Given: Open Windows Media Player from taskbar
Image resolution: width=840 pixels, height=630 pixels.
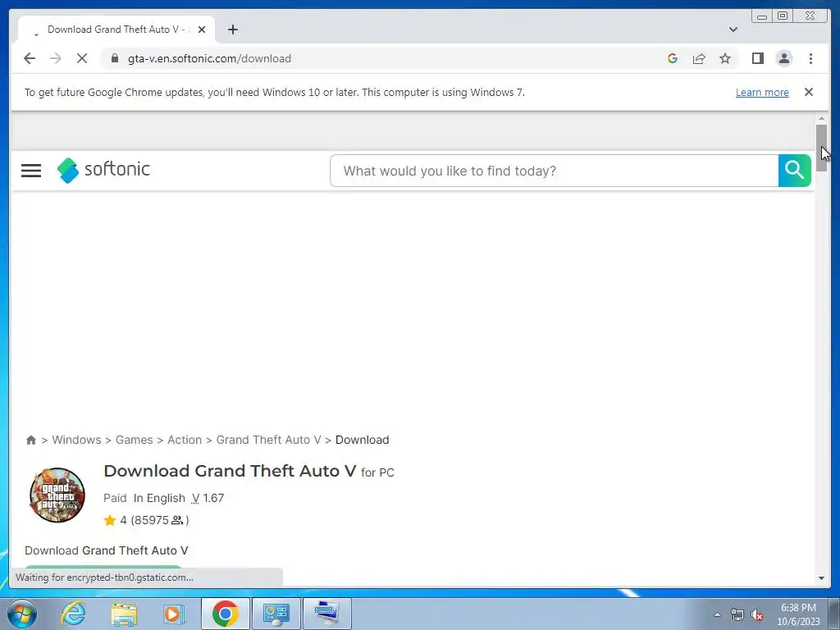Looking at the screenshot, I should pos(174,614).
